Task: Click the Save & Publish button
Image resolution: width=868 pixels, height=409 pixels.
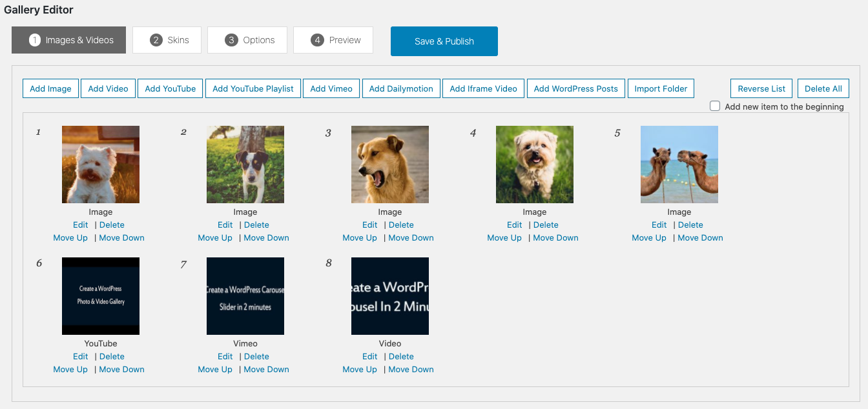Action: click(x=444, y=41)
